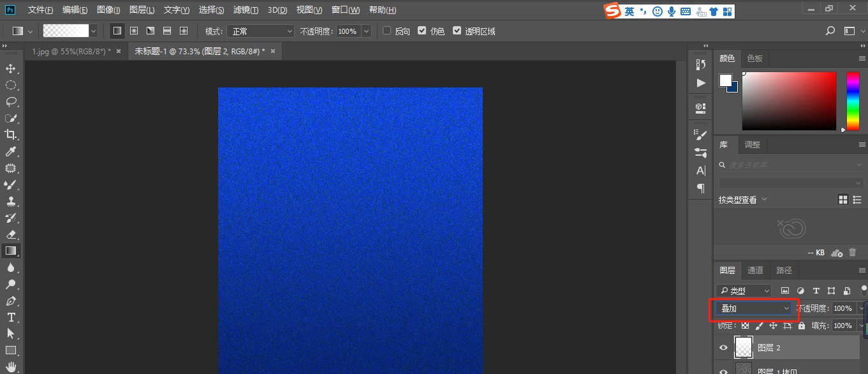
Task: Switch to the 通道 tab
Action: [755, 270]
